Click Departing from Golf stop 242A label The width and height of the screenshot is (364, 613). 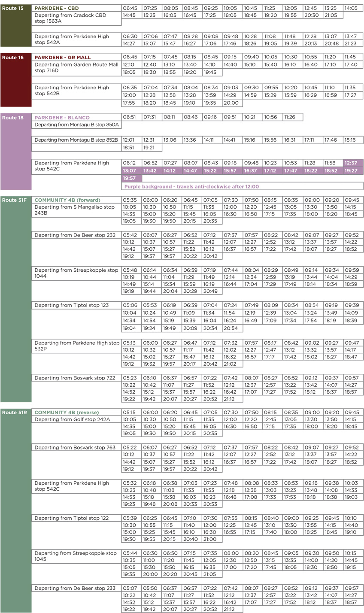click(x=73, y=419)
